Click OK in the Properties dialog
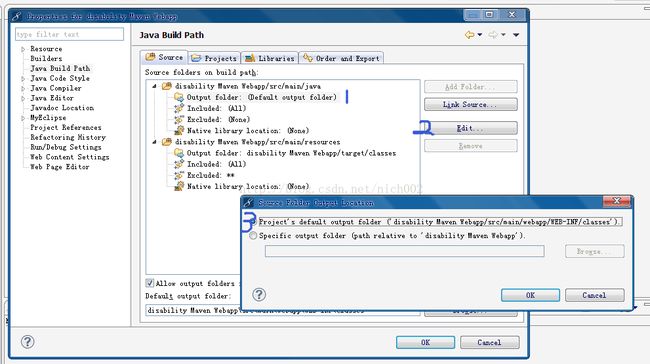The height and width of the screenshot is (364, 650). 425,342
